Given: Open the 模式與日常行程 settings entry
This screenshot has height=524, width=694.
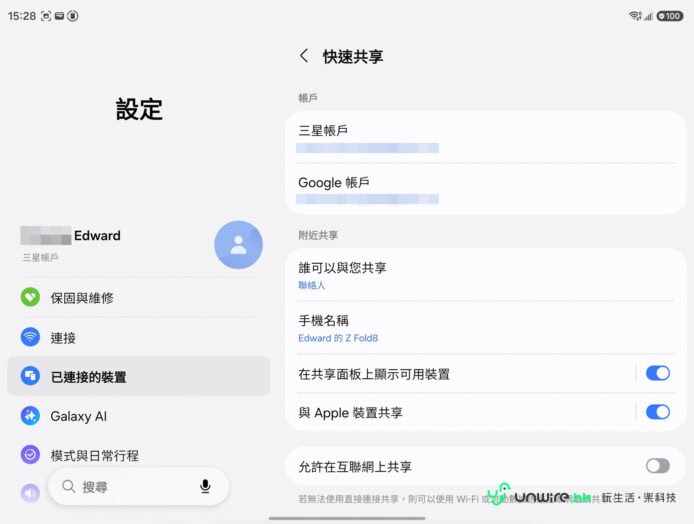Looking at the screenshot, I should (139, 455).
